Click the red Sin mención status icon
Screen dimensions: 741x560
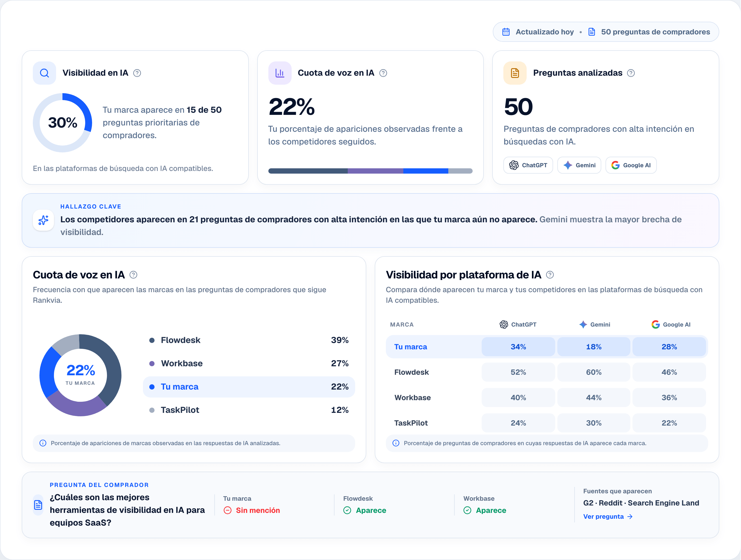(227, 510)
